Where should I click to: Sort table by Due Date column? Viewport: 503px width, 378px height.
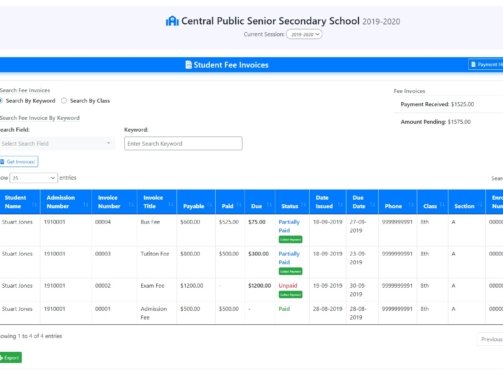coord(362,202)
